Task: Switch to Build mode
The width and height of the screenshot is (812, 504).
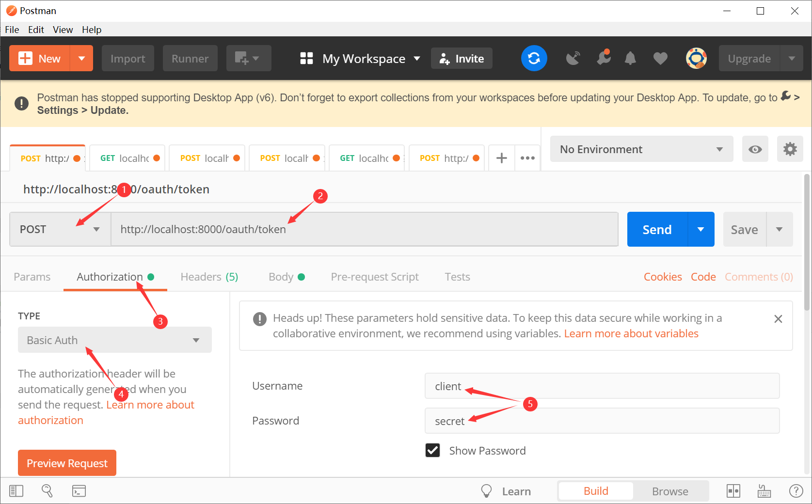Action: coord(596,491)
